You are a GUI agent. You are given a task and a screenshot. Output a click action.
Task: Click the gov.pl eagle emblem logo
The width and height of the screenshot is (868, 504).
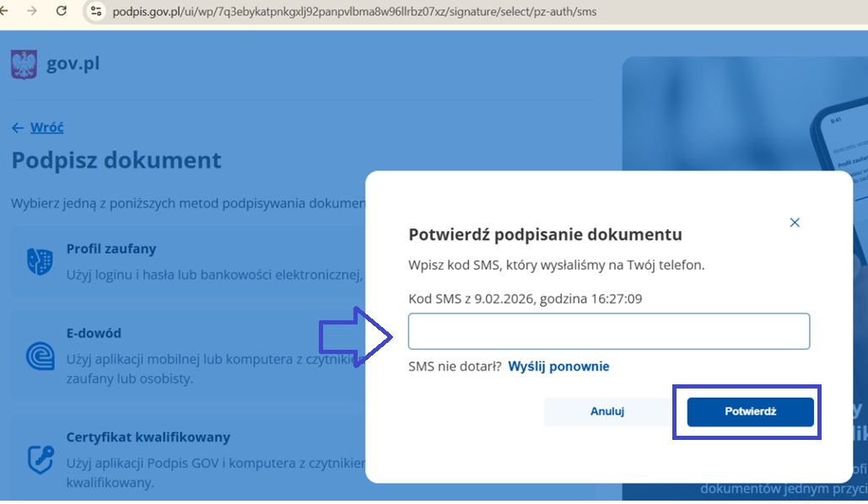pyautogui.click(x=24, y=64)
